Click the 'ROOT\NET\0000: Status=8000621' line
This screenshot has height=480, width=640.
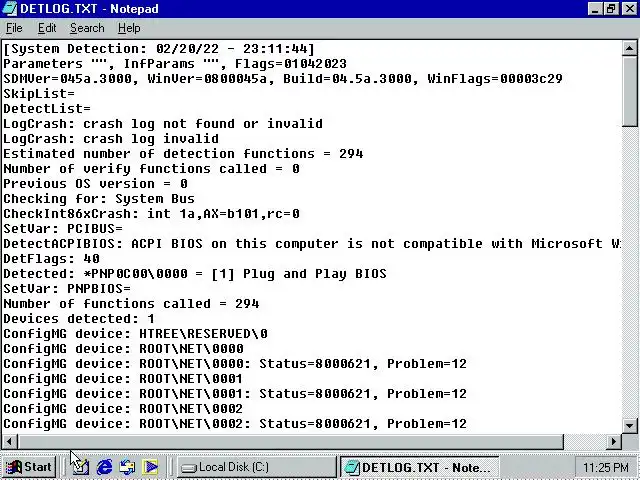235,364
